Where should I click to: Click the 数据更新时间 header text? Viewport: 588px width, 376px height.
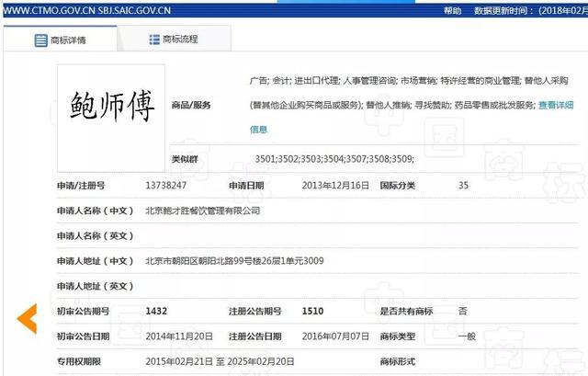[x=503, y=10]
